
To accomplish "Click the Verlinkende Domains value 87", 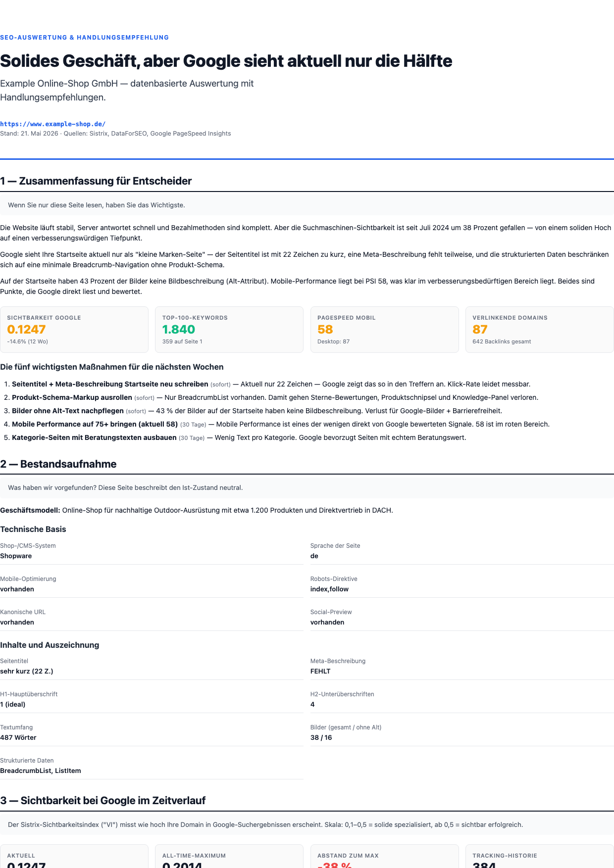I will point(480,330).
